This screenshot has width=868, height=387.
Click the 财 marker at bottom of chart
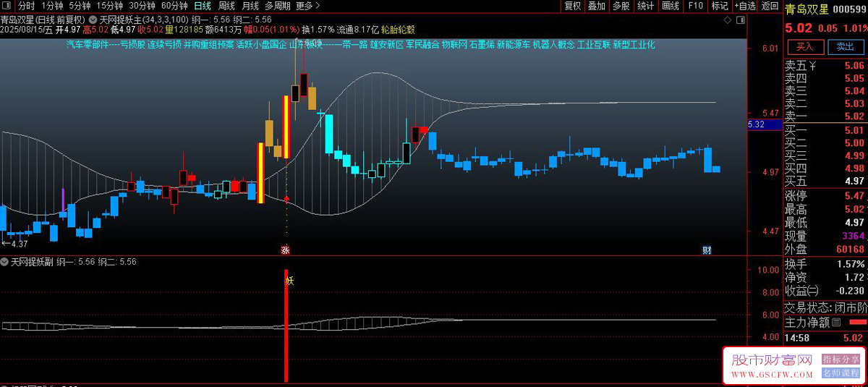707,250
